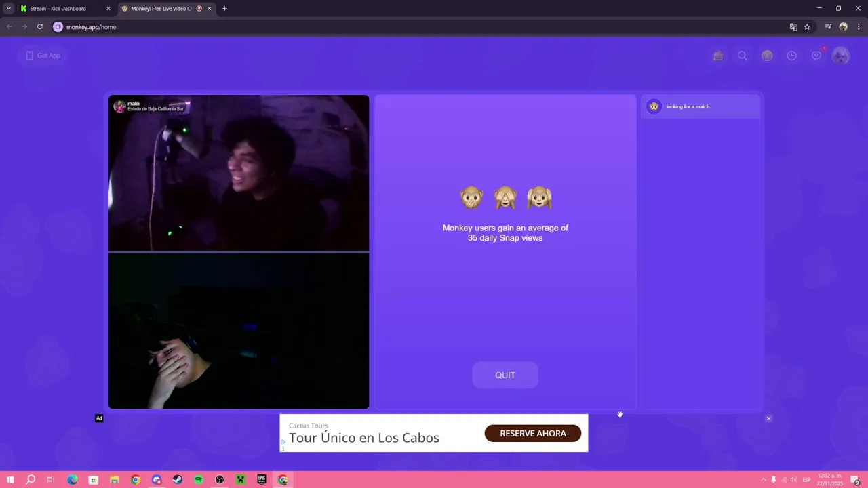Click the microphone tray icon
This screenshot has width=868, height=488.
pyautogui.click(x=773, y=480)
